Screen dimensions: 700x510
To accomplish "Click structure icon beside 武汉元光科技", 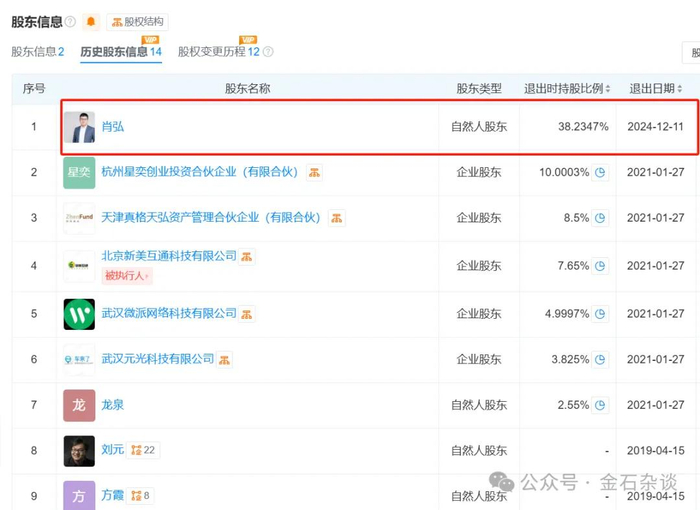I will point(224,360).
